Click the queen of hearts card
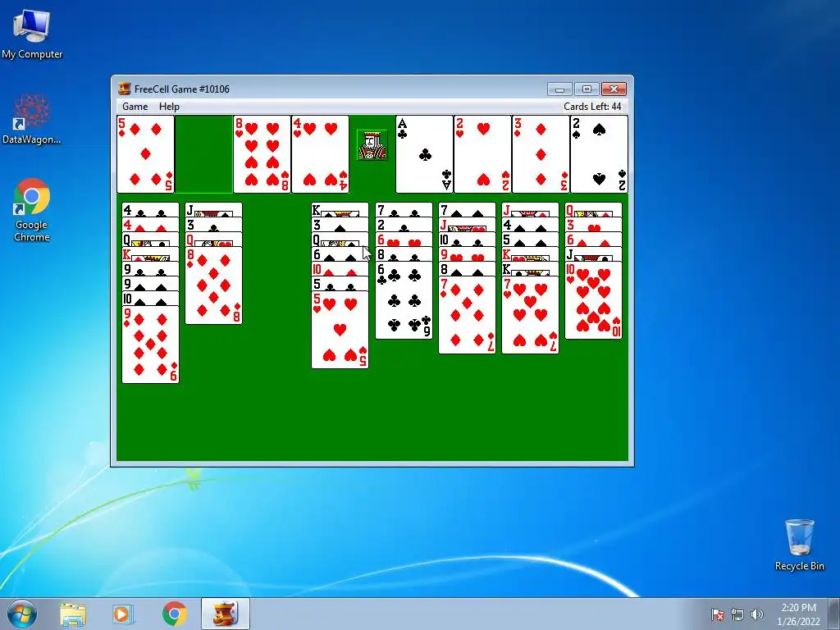840x630 pixels. pos(214,240)
